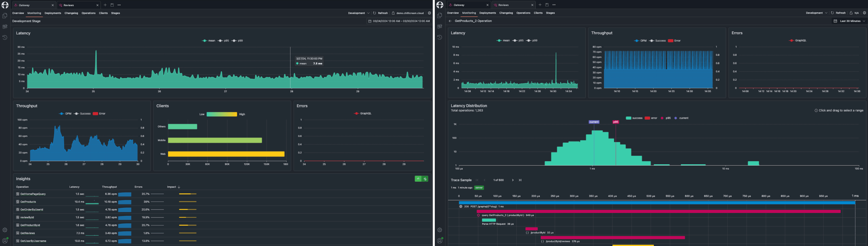
Task: Toggle p95 series in Development Stage Latency legend
Action: pyautogui.click(x=223, y=41)
